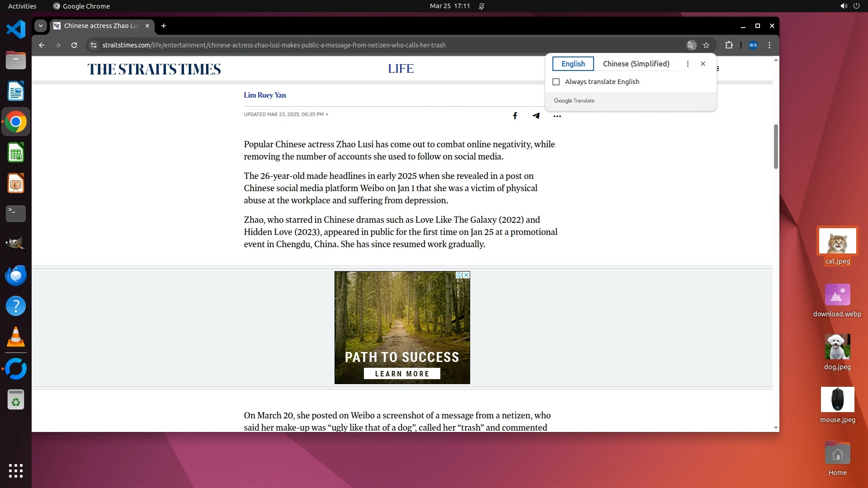Switch to Chinese (Simplified) translation tab
868x488 pixels.
(636, 64)
